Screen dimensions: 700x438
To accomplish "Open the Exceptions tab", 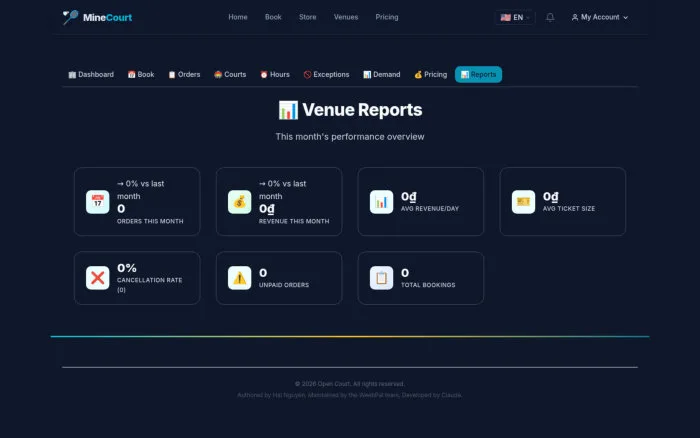I will pos(326,75).
